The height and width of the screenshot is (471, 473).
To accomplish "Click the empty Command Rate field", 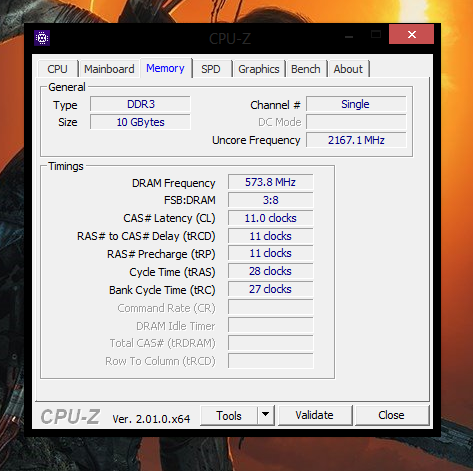I will (x=271, y=307).
